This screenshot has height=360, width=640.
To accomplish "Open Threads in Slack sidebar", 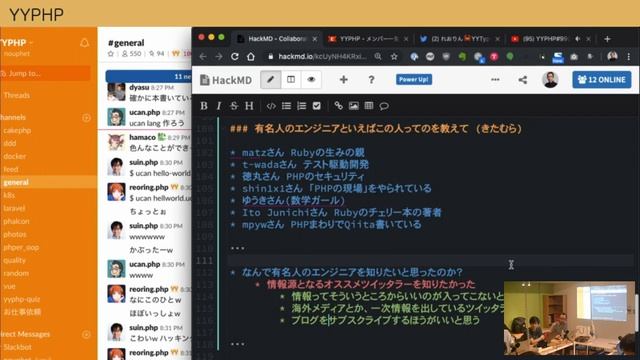I will [x=17, y=95].
